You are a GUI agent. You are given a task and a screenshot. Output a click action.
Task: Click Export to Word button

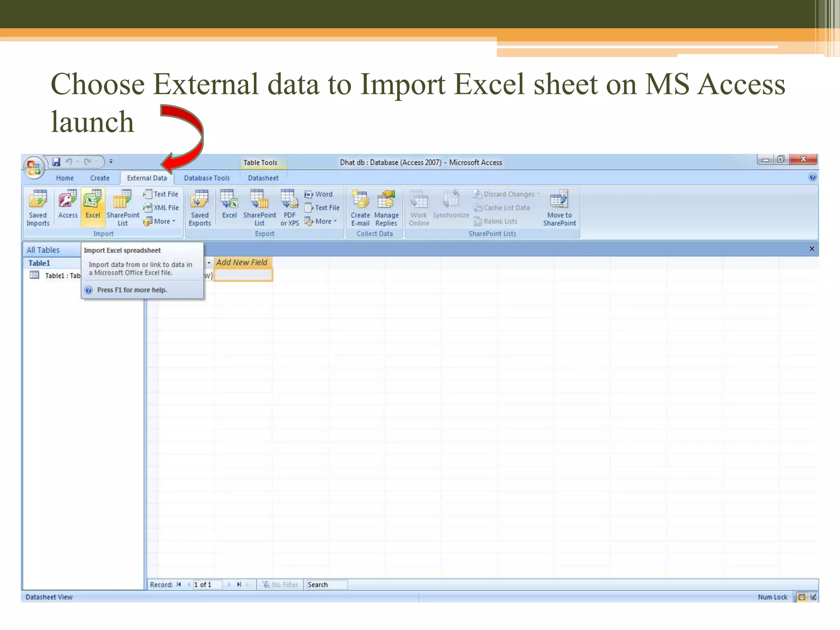pos(319,194)
